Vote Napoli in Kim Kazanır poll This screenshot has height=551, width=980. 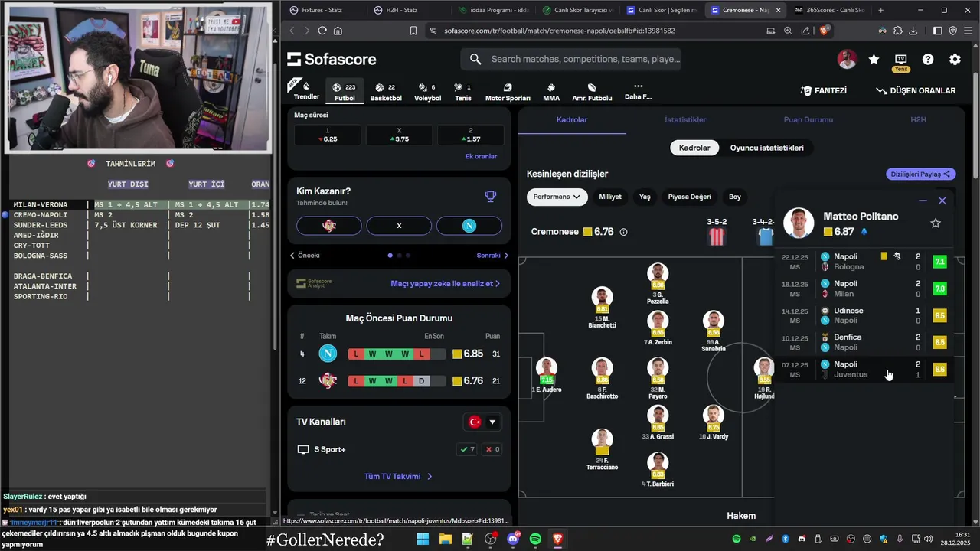(x=469, y=226)
